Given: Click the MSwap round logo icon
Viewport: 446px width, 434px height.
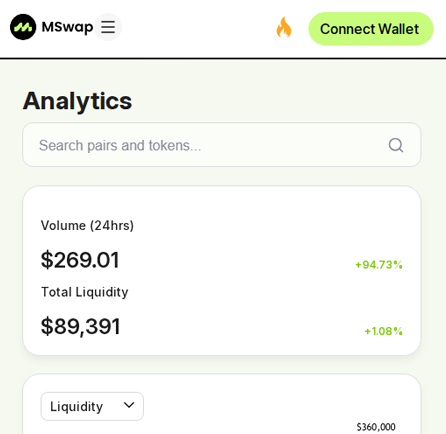Looking at the screenshot, I should (x=23, y=27).
